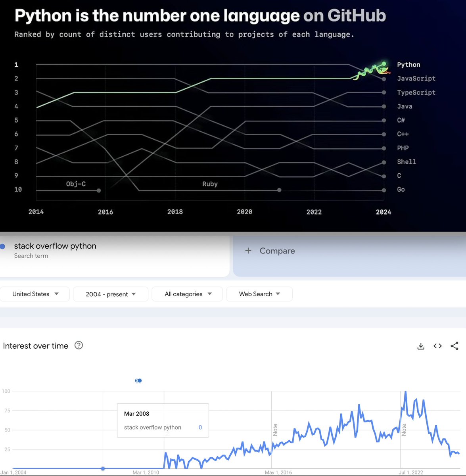The height and width of the screenshot is (476, 466).
Task: Click the JavaScript label in the ranking
Action: [x=416, y=79]
